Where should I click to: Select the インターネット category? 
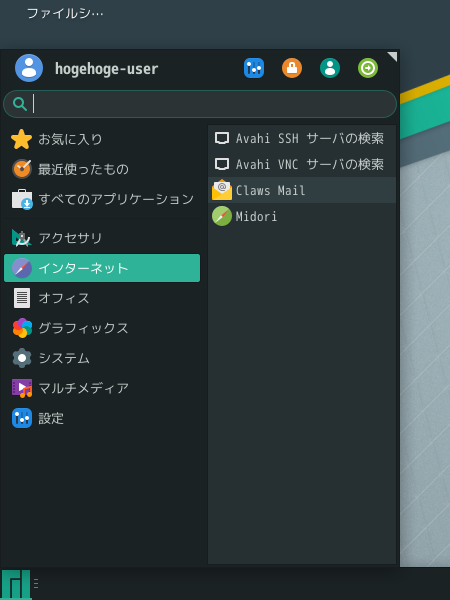pos(102,268)
